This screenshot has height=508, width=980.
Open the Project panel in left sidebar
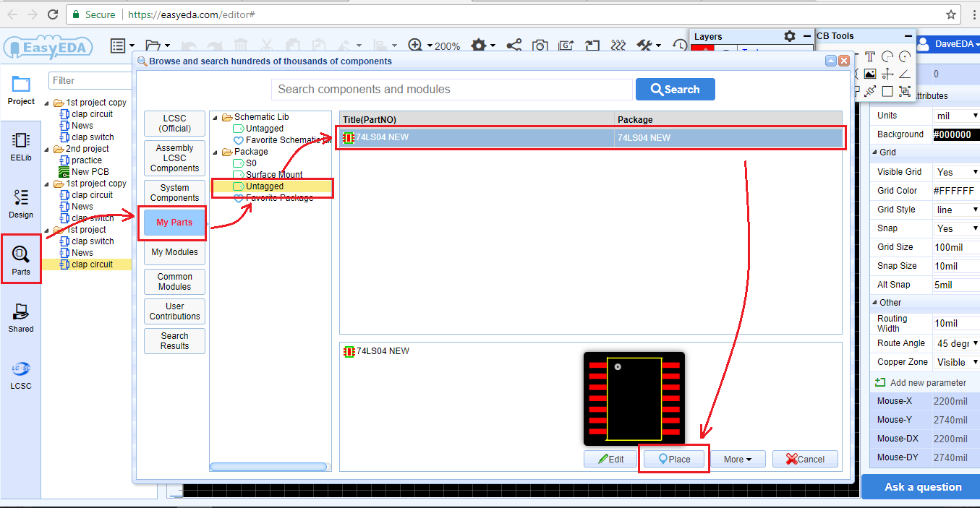pos(21,90)
